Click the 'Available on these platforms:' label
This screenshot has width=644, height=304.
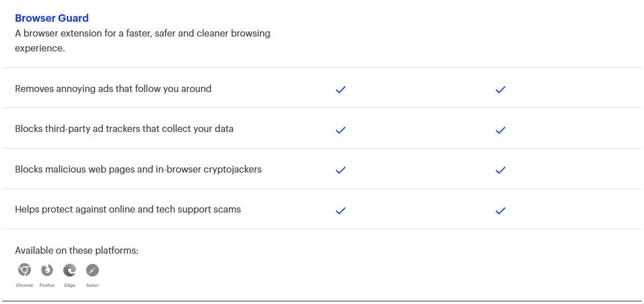click(x=77, y=251)
